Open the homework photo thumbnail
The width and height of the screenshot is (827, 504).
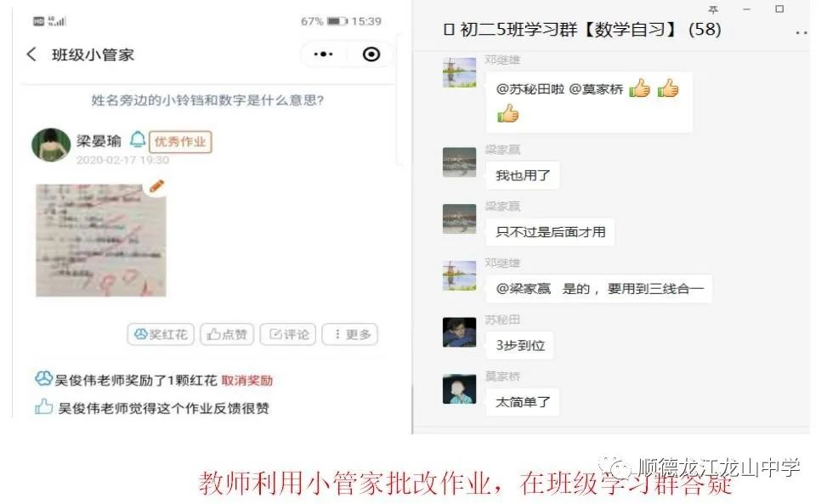tap(101, 240)
